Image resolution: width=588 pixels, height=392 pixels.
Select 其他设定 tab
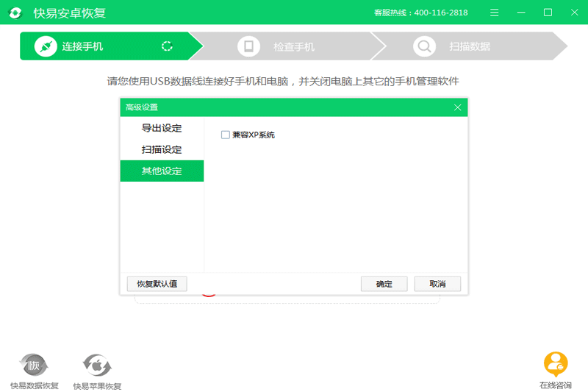click(x=162, y=171)
